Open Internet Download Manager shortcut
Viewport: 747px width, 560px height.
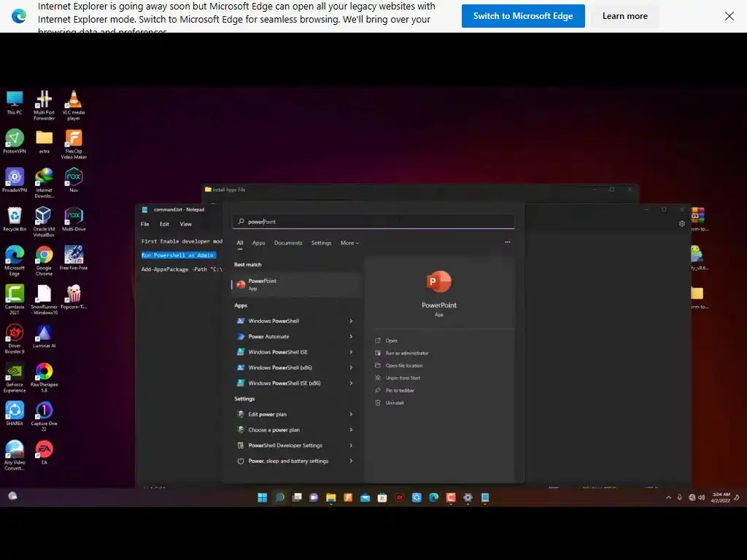point(44,183)
